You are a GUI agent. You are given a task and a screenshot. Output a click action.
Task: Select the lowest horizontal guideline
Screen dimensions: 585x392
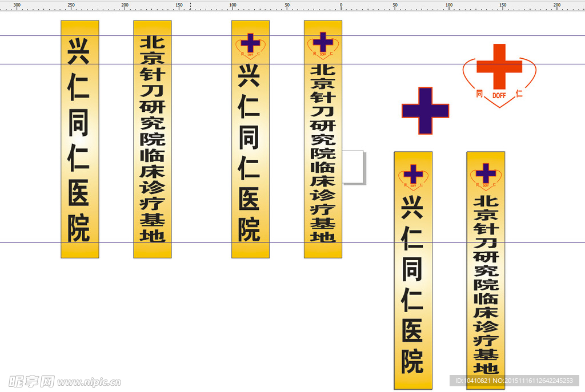pyautogui.click(x=171, y=243)
